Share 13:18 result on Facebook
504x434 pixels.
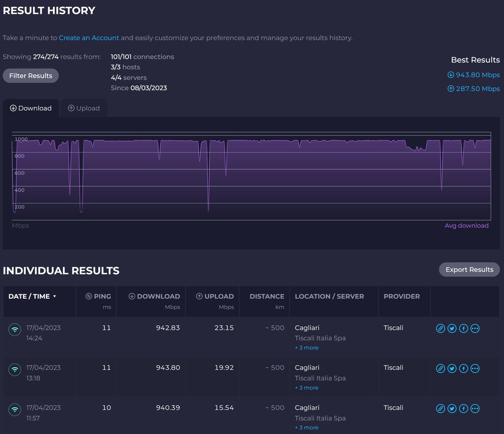click(463, 369)
